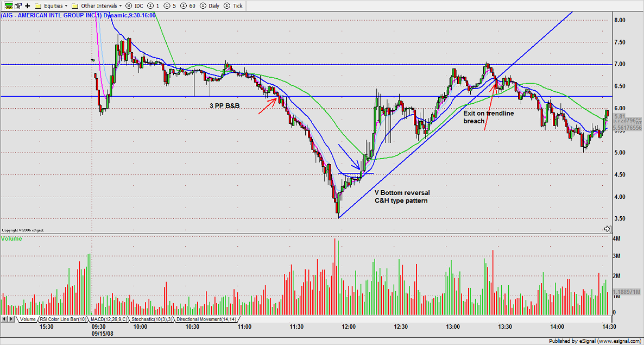This screenshot has height=345, width=644.
Task: Click the scroll-to-latest arrow icon in chart
Action: (x=607, y=229)
